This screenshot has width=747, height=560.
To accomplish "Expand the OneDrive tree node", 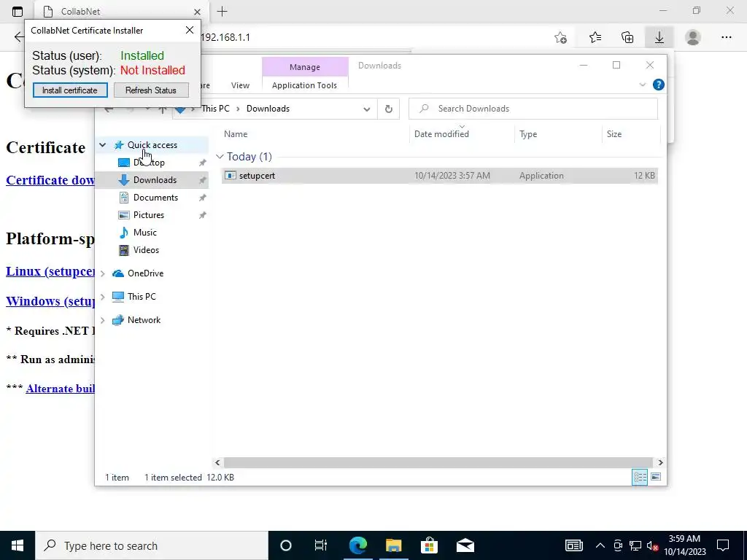I will [102, 273].
